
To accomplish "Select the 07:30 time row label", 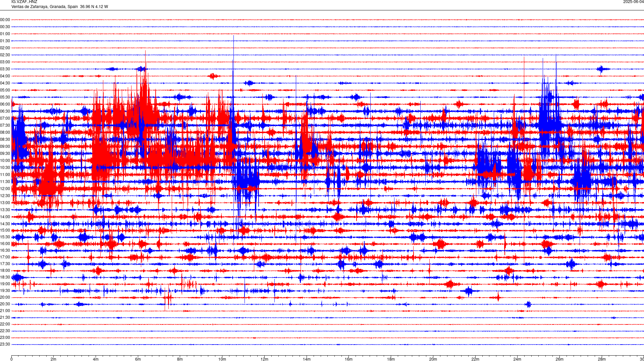I will (5, 125).
